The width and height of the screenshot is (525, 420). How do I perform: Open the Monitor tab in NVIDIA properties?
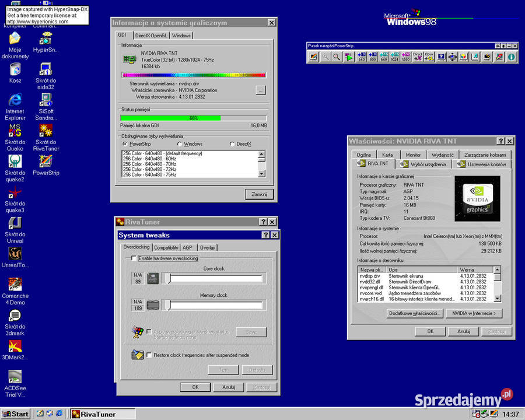413,155
